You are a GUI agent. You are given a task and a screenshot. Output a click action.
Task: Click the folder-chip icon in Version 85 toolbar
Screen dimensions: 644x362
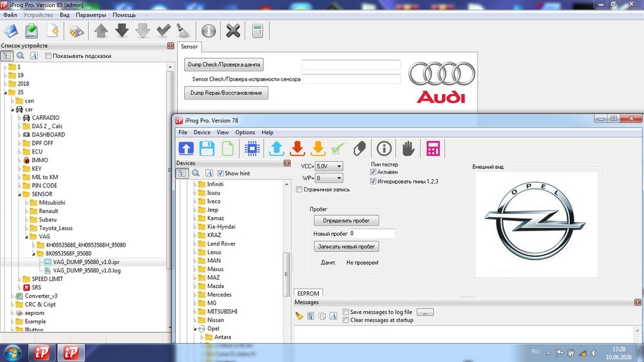tap(77, 31)
